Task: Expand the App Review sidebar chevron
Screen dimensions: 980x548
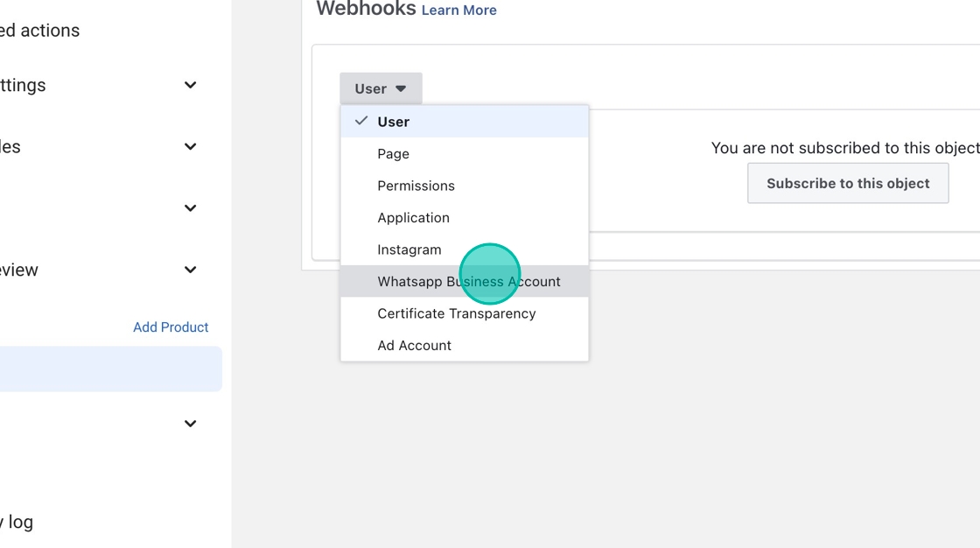Action: tap(190, 270)
